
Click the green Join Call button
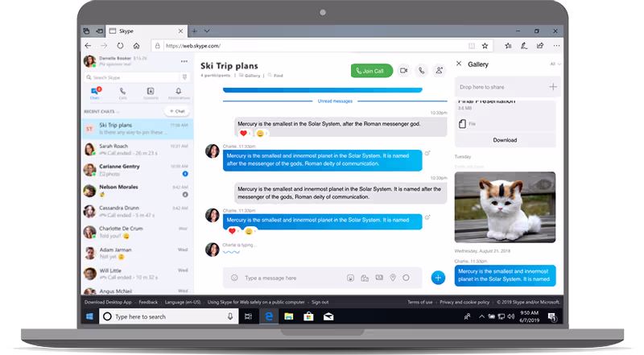pyautogui.click(x=372, y=71)
